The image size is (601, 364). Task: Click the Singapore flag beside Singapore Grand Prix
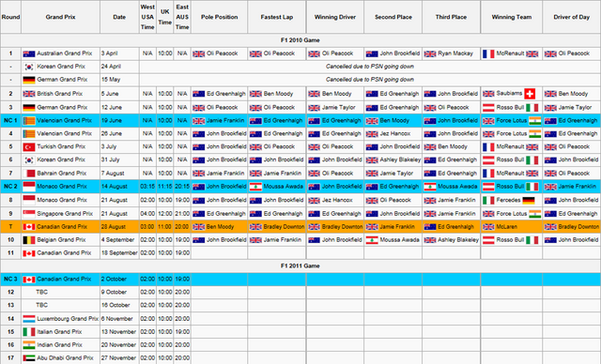click(x=29, y=214)
